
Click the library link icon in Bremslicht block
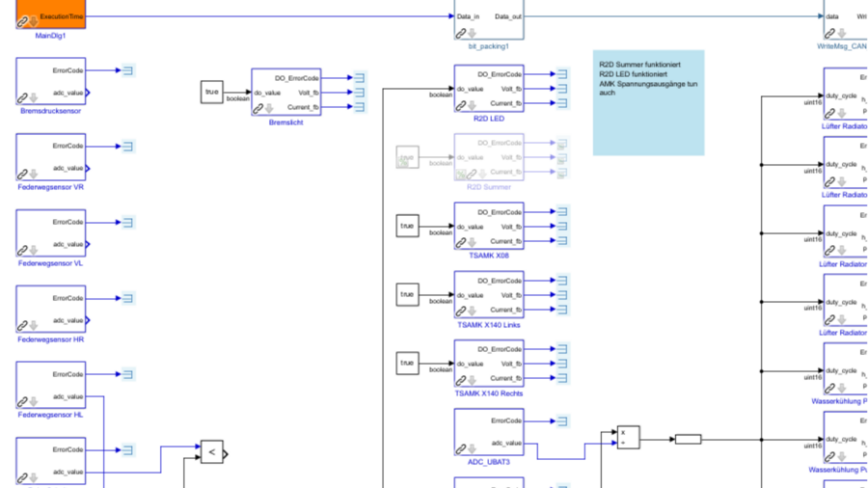tap(258, 109)
